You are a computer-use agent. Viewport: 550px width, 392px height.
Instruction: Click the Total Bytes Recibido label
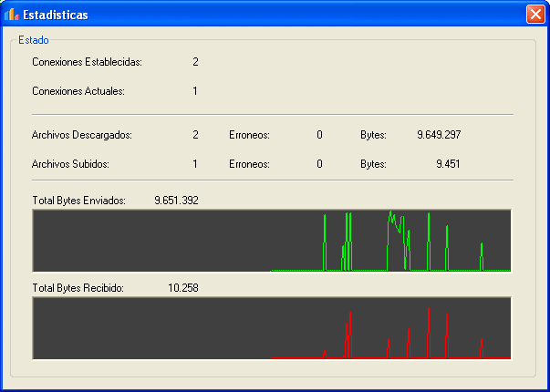point(78,287)
